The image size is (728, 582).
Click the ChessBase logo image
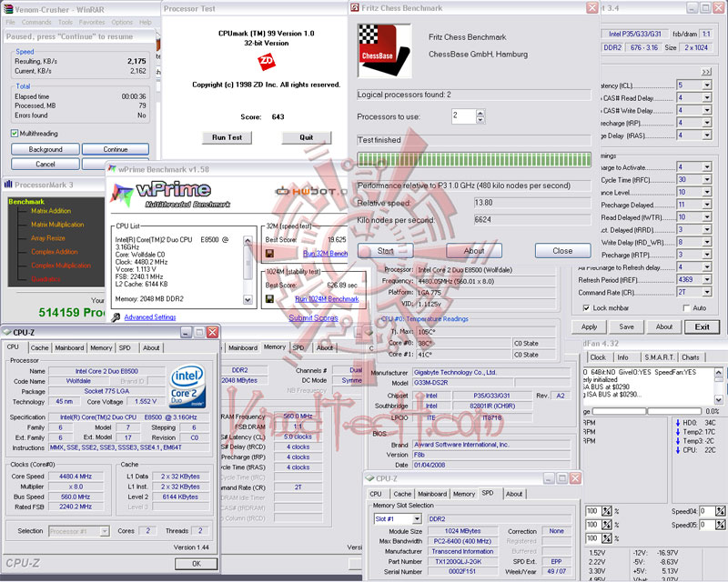384,51
